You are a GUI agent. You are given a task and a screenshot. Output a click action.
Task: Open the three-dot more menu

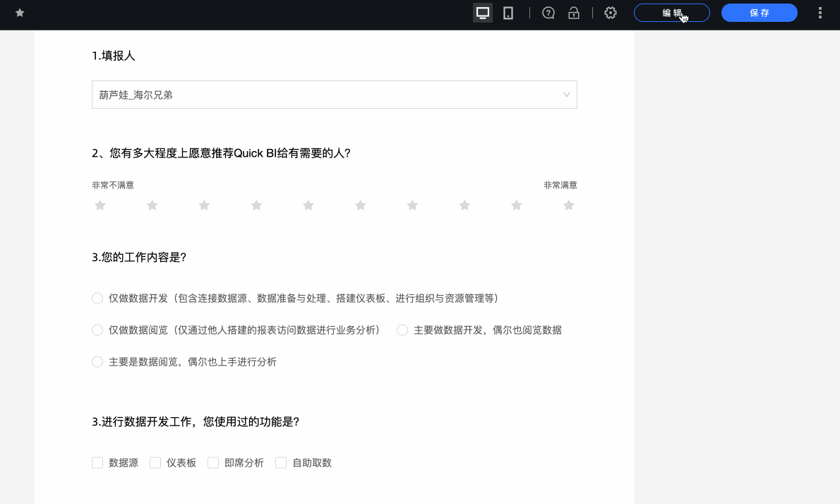click(819, 12)
